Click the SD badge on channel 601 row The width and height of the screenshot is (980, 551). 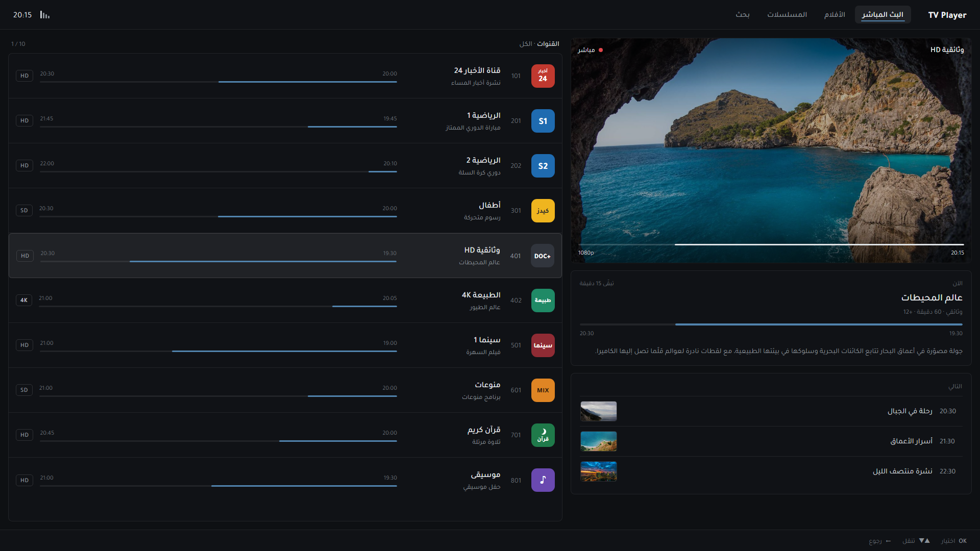pyautogui.click(x=24, y=390)
